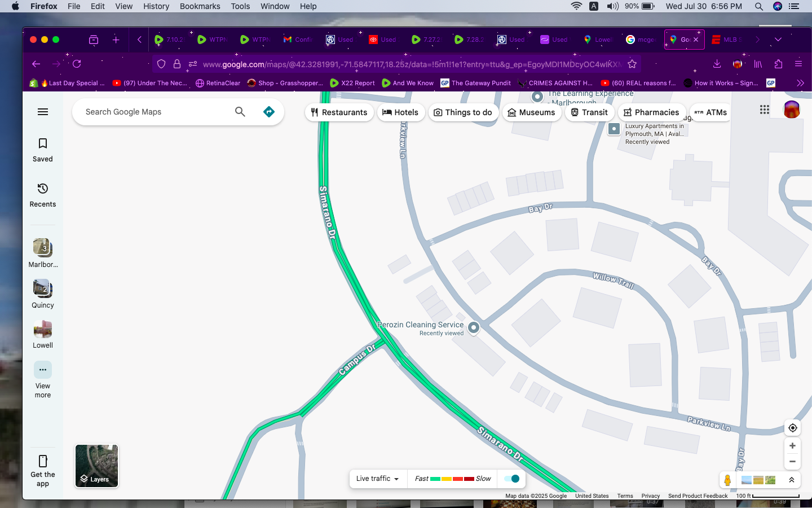Click the Privacy link in footer
The height and width of the screenshot is (508, 812).
coord(650,496)
